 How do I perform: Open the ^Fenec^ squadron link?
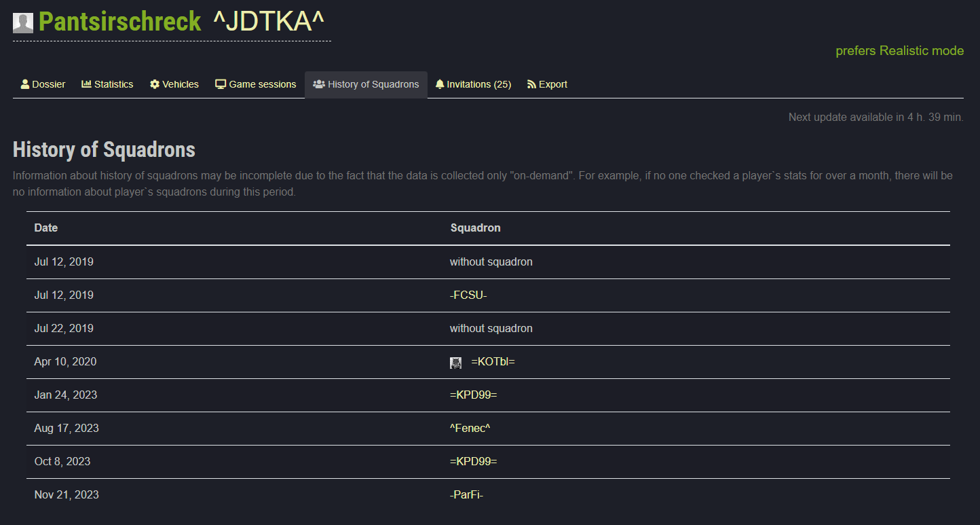(x=470, y=428)
